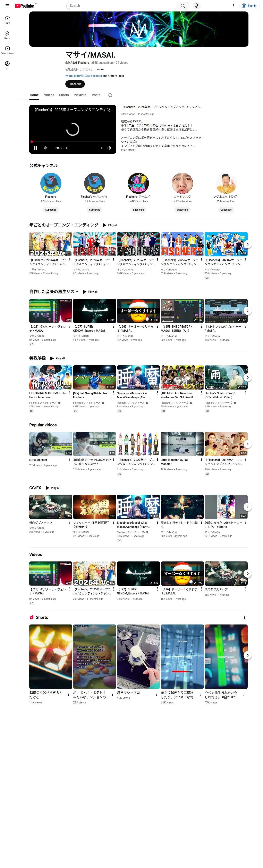The height and width of the screenshot is (868, 263).
Task: Show next videos in 自作した音楽 row
Action: tap(247, 311)
